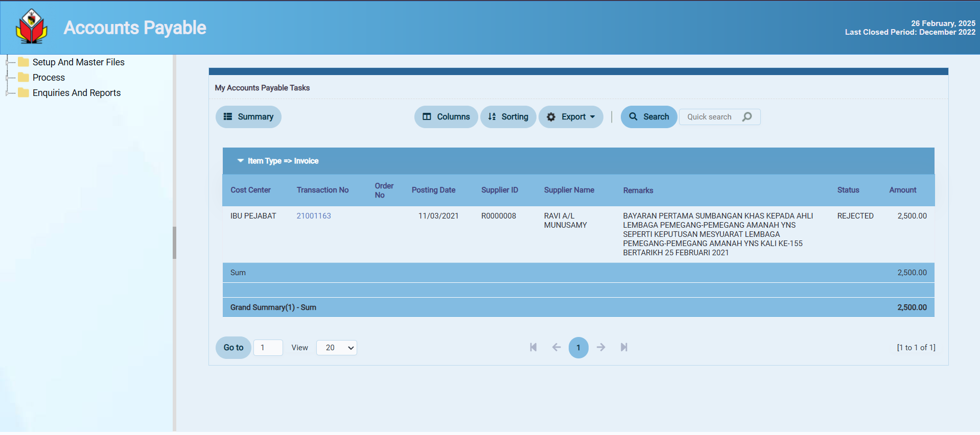Click the Summary button
Viewport: 980px width, 435px height.
pos(248,117)
